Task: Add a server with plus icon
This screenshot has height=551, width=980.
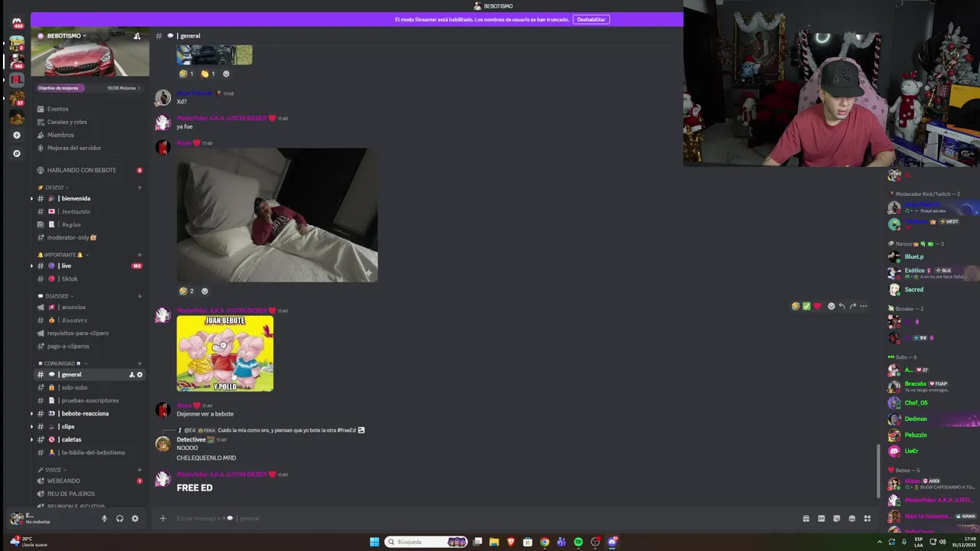Action: [17, 135]
